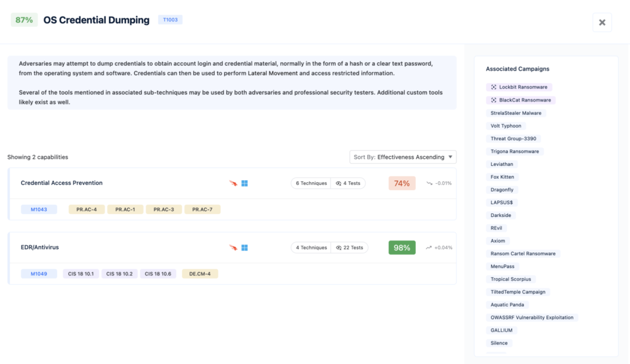
Task: Click the CIS 18 10.1 tag
Action: [x=81, y=274]
